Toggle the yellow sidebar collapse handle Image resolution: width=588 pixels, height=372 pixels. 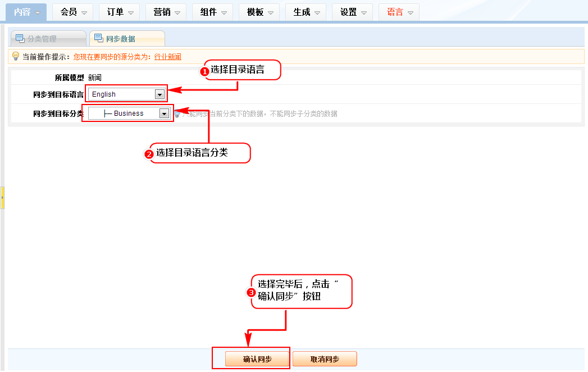[2, 198]
